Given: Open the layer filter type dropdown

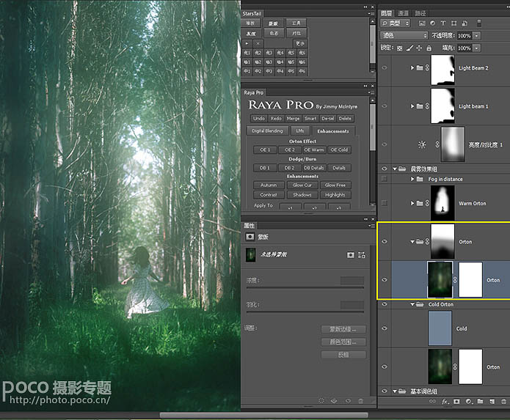Looking at the screenshot, I should pyautogui.click(x=396, y=23).
